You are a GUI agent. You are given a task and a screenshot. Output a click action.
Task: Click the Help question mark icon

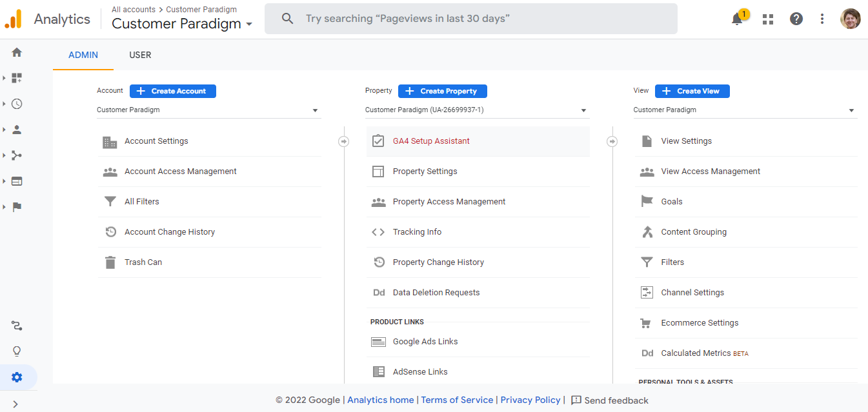click(796, 19)
